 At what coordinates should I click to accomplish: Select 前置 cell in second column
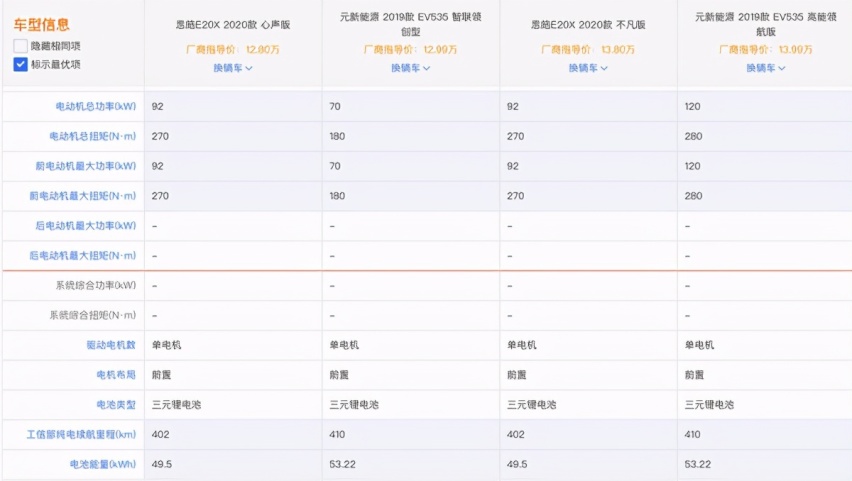tap(339, 375)
